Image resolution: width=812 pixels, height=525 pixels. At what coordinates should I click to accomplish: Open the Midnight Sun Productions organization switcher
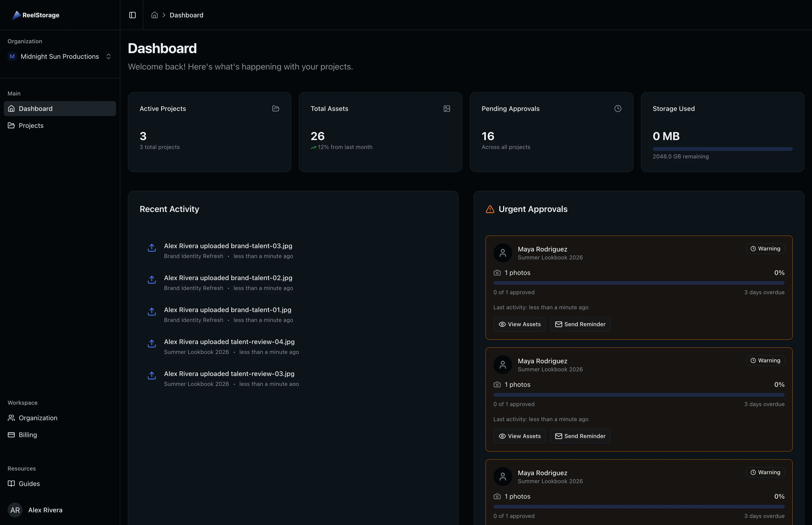click(x=60, y=56)
